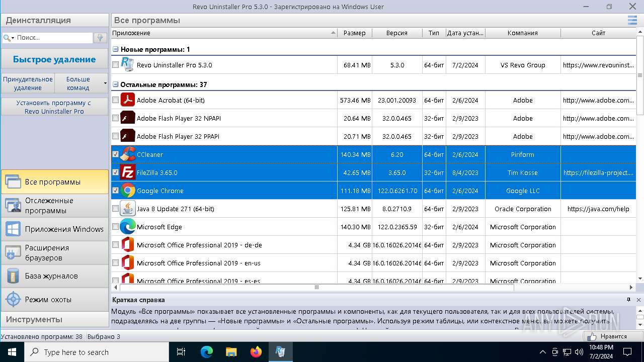
Task: Click the Adobe Flash Player 32 NPAPI icon
Action: [128, 118]
